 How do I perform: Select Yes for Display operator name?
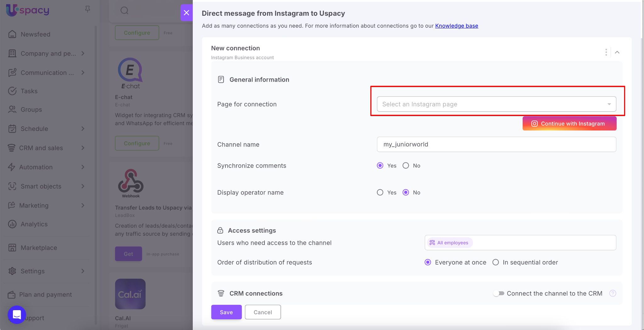pyautogui.click(x=380, y=192)
